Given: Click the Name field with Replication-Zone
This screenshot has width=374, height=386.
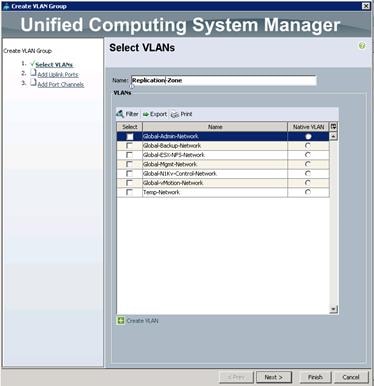Looking at the screenshot, I should 223,80.
